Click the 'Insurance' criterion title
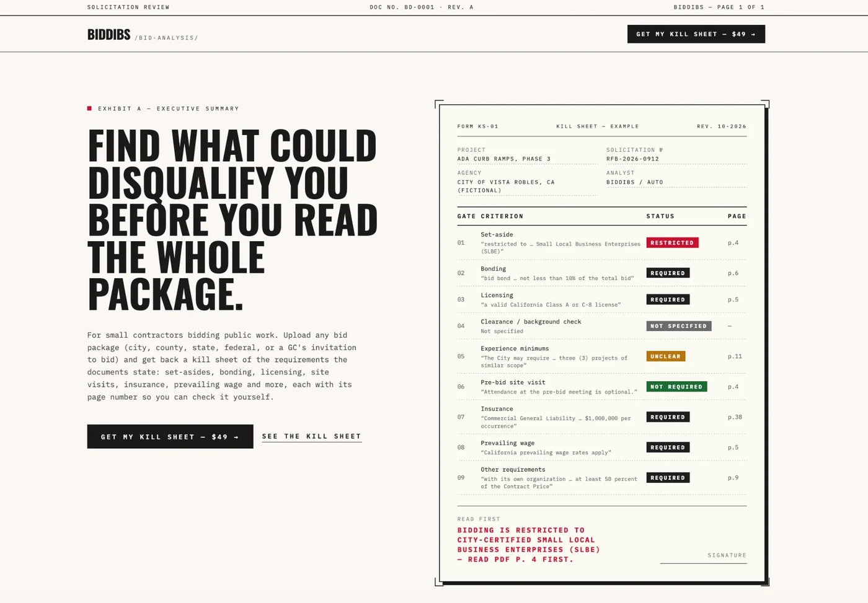 497,409
